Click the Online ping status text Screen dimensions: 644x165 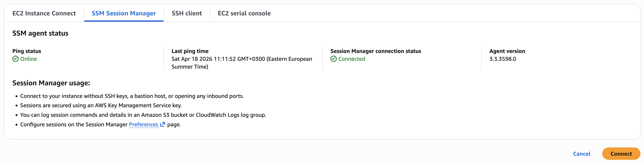[29, 59]
